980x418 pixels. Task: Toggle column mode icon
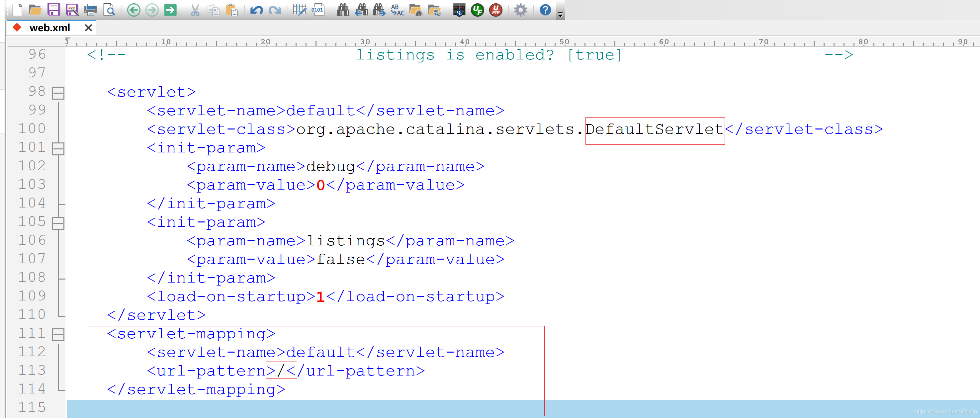tap(300, 10)
